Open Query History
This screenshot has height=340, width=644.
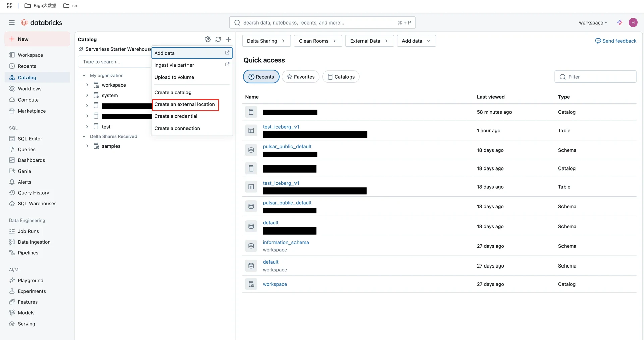tap(37, 193)
